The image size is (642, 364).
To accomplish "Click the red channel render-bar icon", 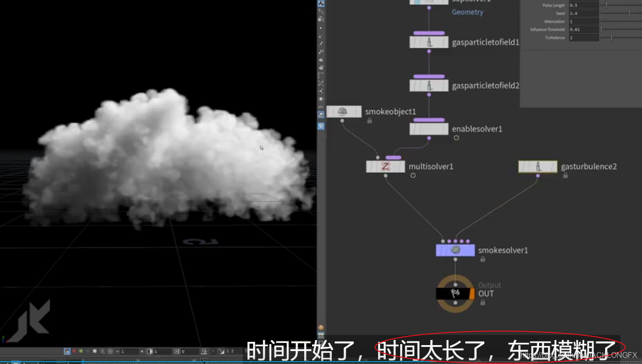I will [74, 352].
